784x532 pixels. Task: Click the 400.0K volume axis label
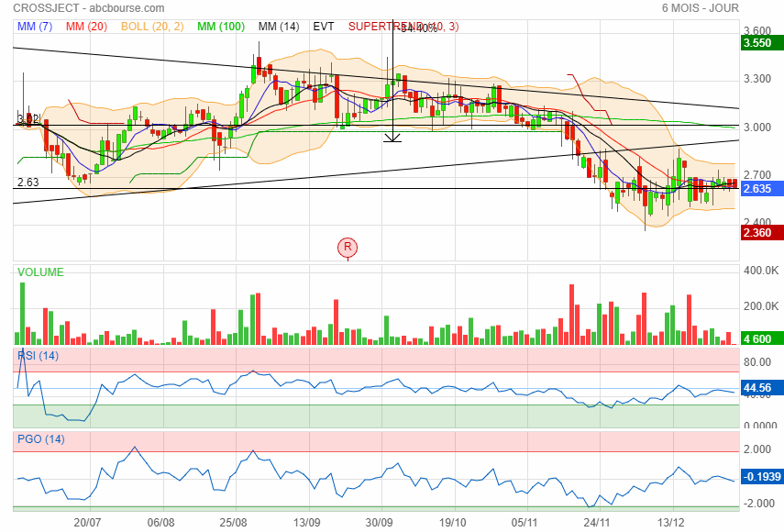pyautogui.click(x=761, y=271)
